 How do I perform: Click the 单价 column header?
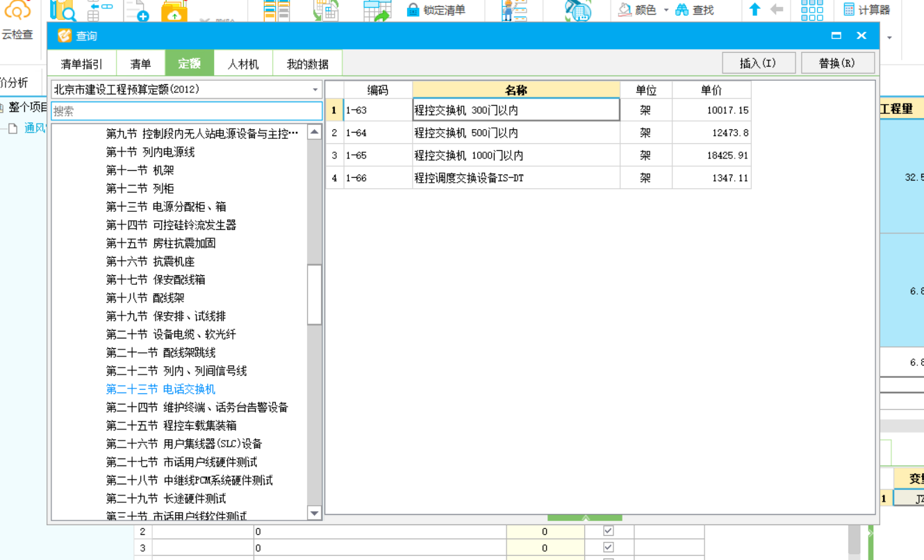coord(711,90)
